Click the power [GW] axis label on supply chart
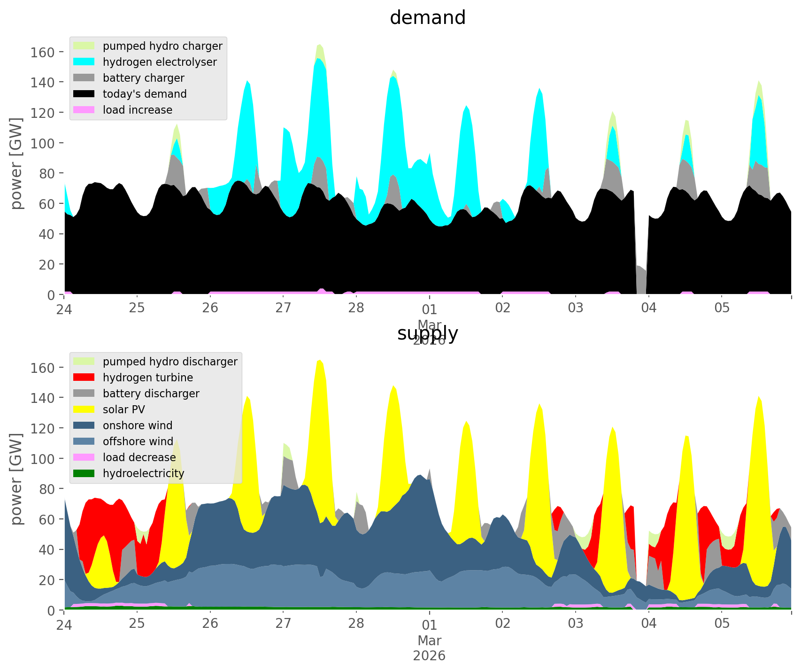This screenshot has width=801, height=672. point(16,479)
